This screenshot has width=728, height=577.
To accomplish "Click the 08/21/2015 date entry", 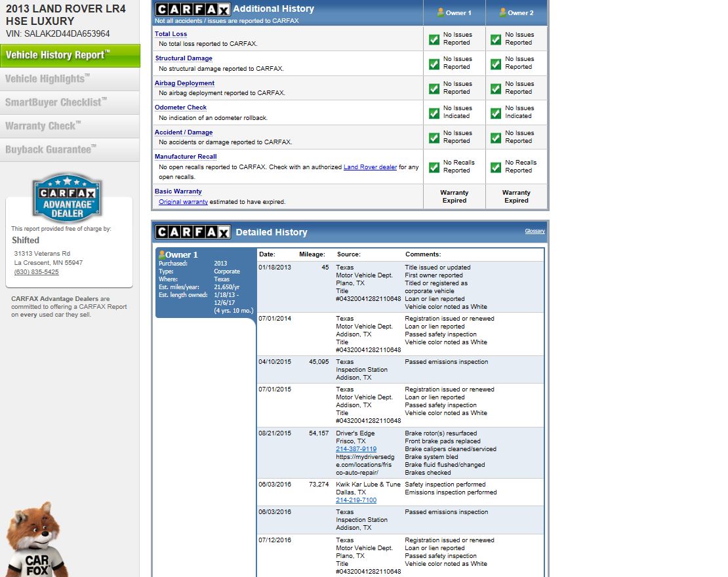I will [275, 433].
